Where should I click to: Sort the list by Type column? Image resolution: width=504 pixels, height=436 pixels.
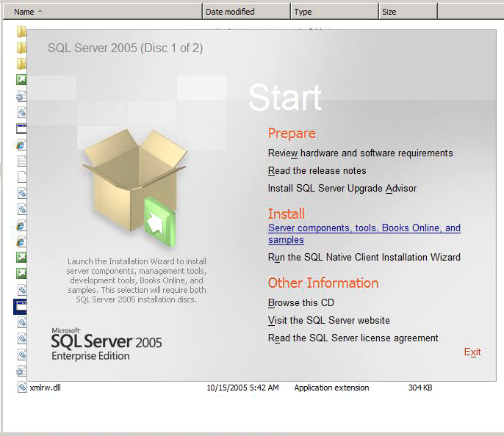(334, 12)
